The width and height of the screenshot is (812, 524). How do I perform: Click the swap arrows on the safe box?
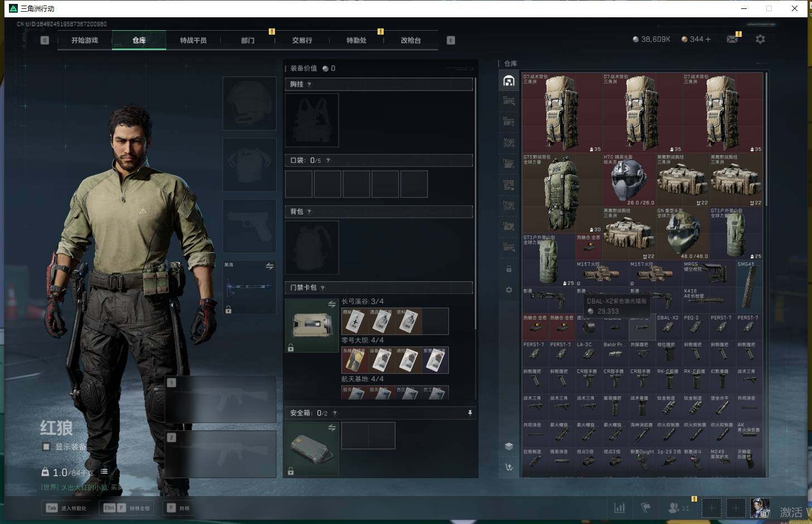[x=332, y=427]
